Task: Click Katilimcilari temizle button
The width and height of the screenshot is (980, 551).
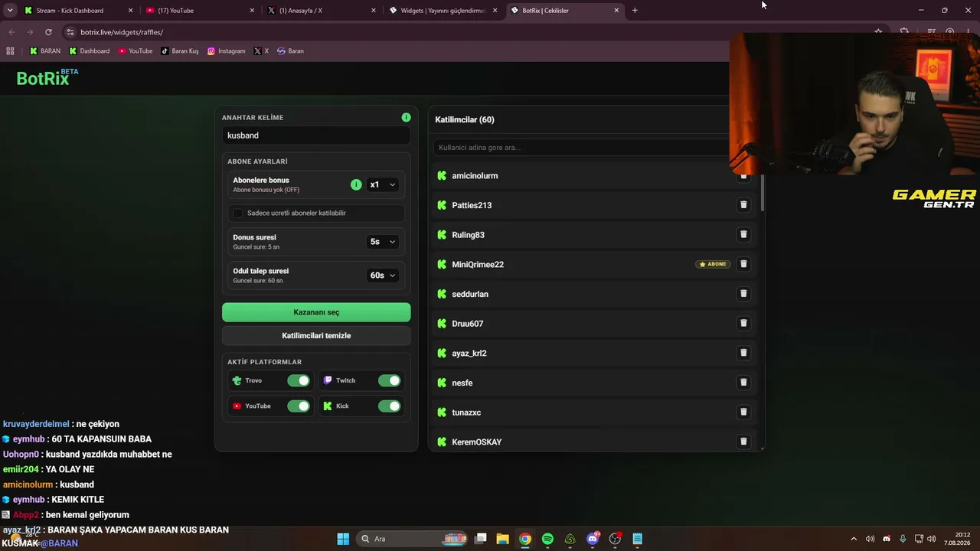Action: click(x=316, y=336)
